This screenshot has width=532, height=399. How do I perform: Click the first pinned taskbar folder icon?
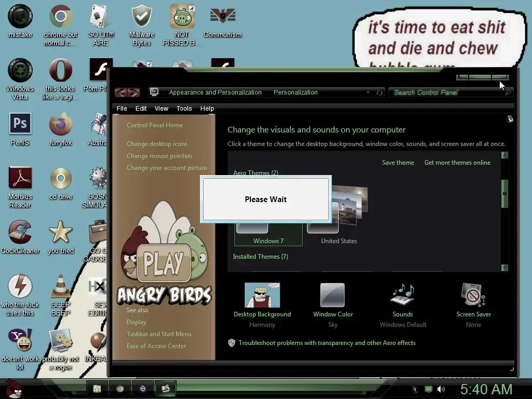[97, 389]
